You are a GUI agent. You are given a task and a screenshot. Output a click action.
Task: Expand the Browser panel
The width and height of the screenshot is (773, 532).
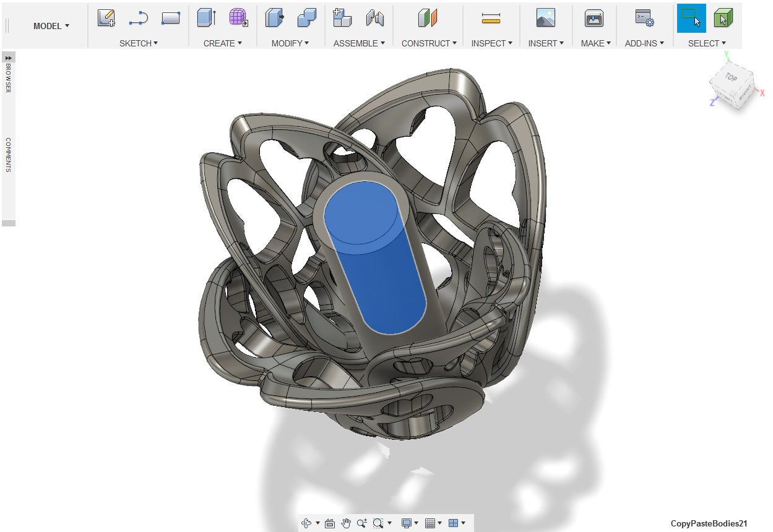(x=9, y=58)
